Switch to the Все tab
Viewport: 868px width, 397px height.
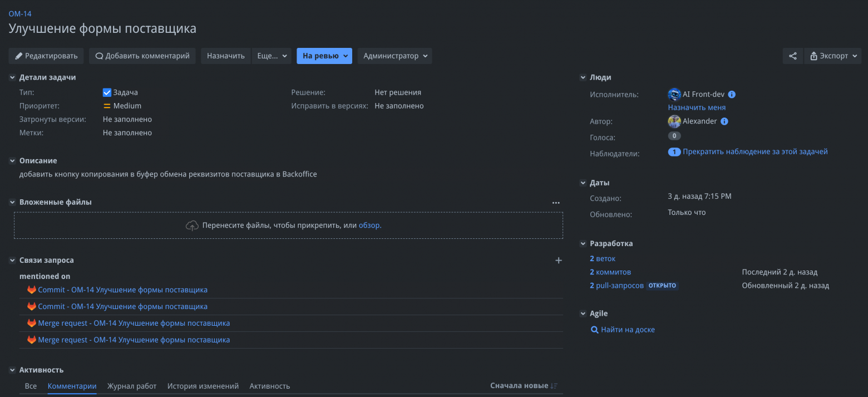[31, 386]
